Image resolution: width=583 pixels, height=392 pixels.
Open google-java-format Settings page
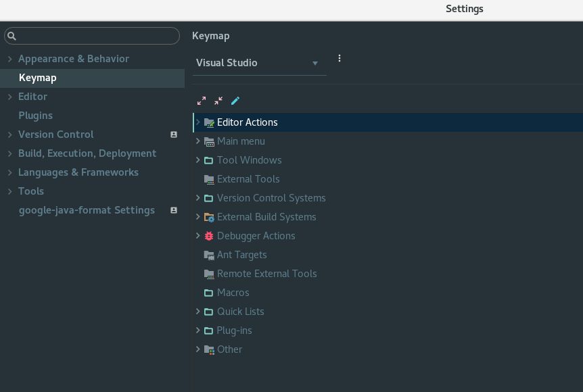coord(87,210)
